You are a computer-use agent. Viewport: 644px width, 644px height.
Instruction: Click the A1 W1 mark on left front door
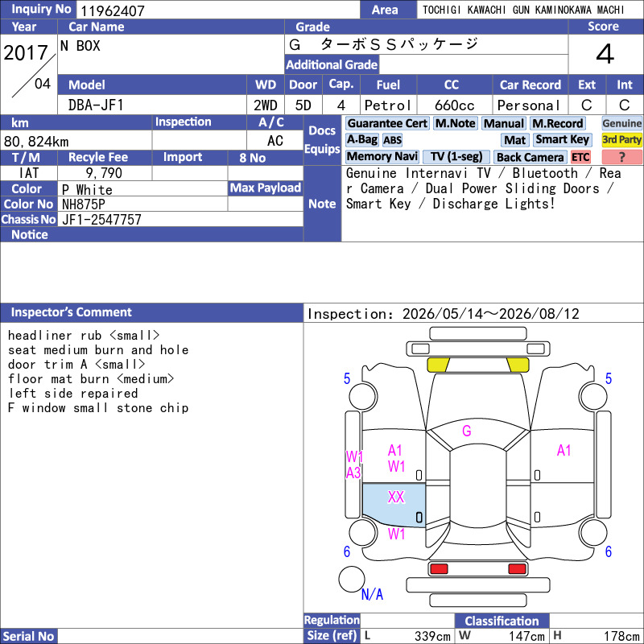coord(396,458)
